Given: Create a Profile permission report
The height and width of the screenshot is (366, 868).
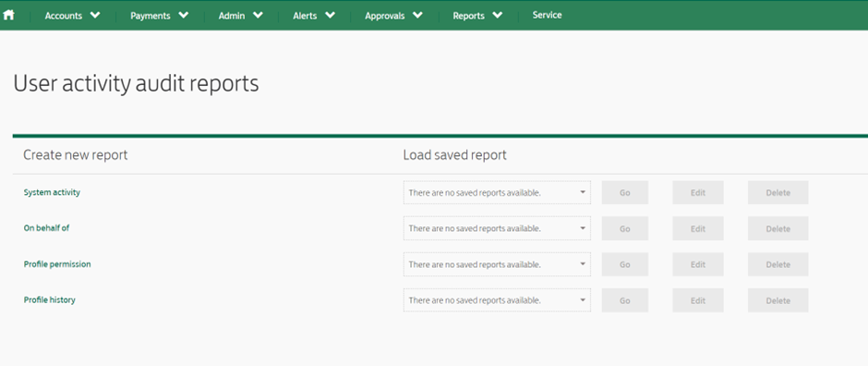Looking at the screenshot, I should click(x=57, y=264).
